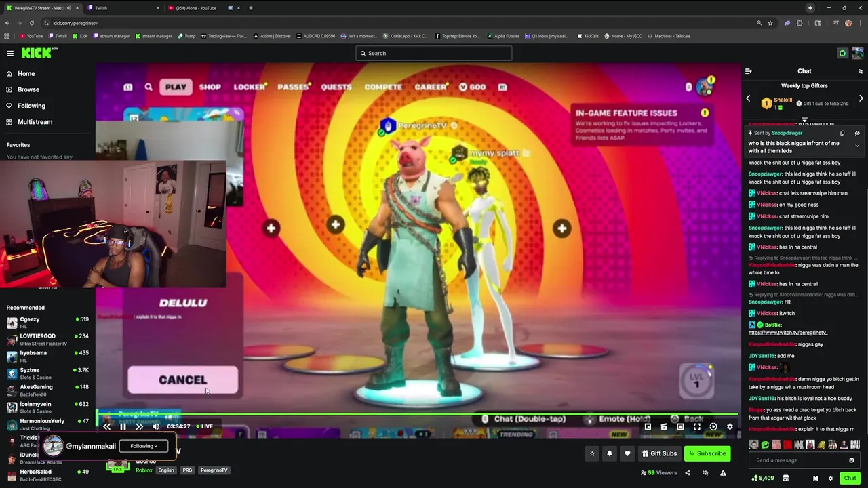Toggle theater mode in player
The width and height of the screenshot is (868, 488).
point(680,426)
